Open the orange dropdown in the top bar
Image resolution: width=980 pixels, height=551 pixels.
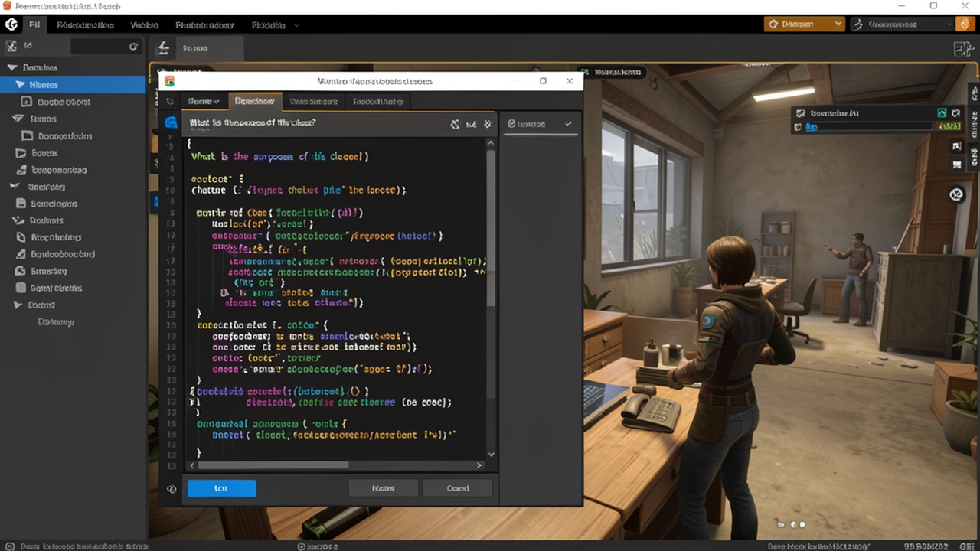click(804, 24)
